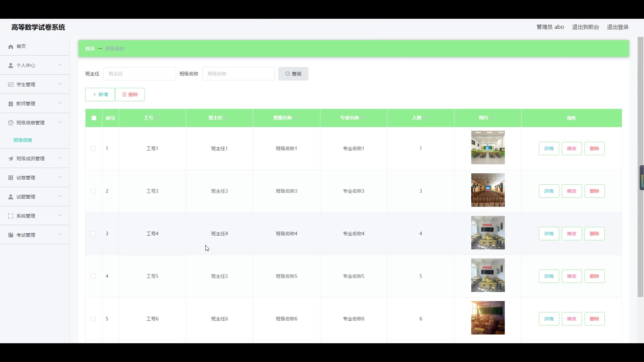Viewport: 644px width, 362px height.
Task: Click the paper plane icon beside 班级成员管理
Action: point(11,159)
